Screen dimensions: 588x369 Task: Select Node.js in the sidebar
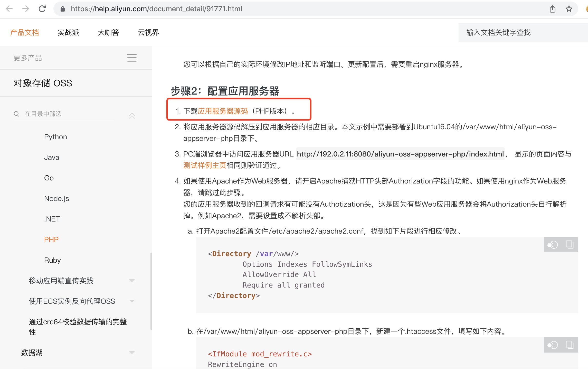[x=56, y=198]
